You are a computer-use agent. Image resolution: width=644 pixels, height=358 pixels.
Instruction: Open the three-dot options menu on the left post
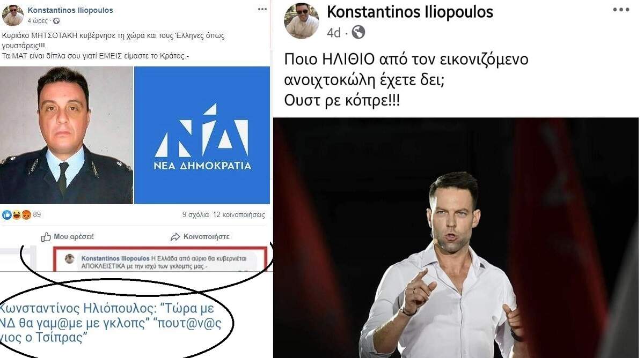[x=262, y=9]
